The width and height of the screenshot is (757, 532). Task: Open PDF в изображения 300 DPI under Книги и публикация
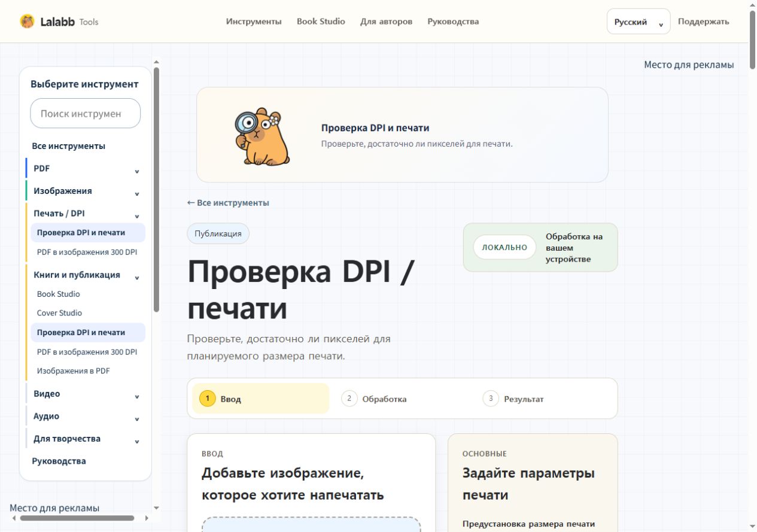[88, 352]
